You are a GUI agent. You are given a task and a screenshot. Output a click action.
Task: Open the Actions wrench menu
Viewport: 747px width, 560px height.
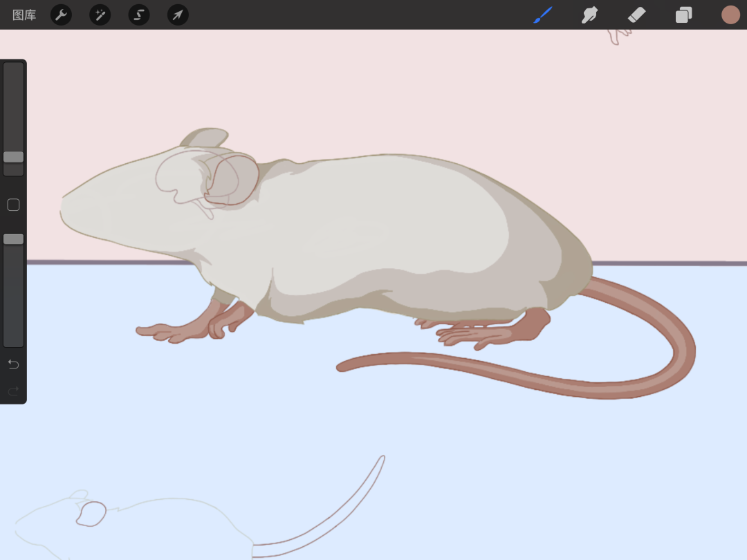(62, 15)
